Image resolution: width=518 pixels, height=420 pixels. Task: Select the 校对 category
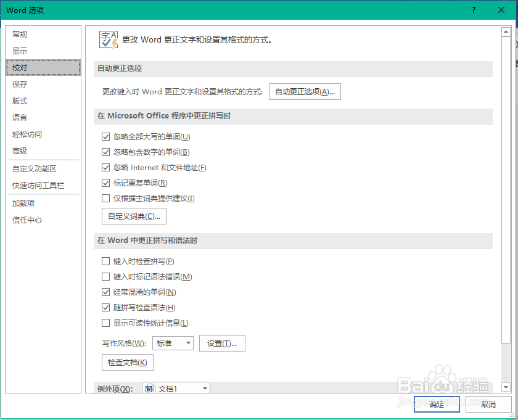43,67
